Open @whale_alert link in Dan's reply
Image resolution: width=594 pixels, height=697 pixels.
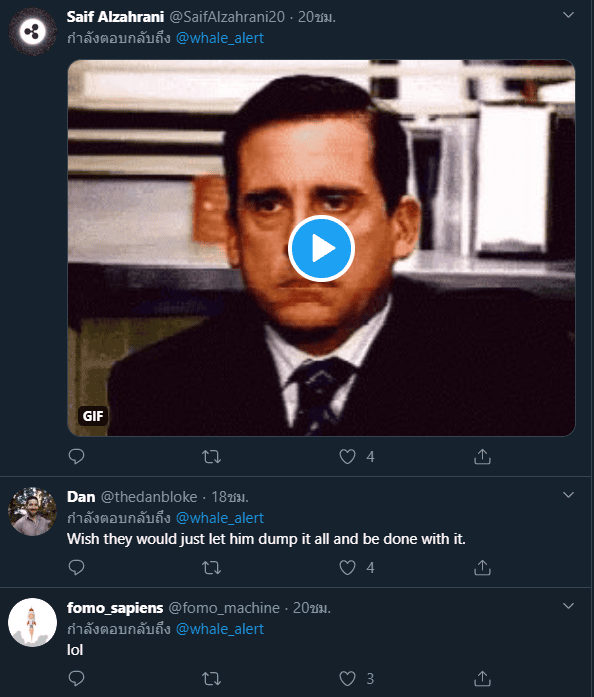220,518
